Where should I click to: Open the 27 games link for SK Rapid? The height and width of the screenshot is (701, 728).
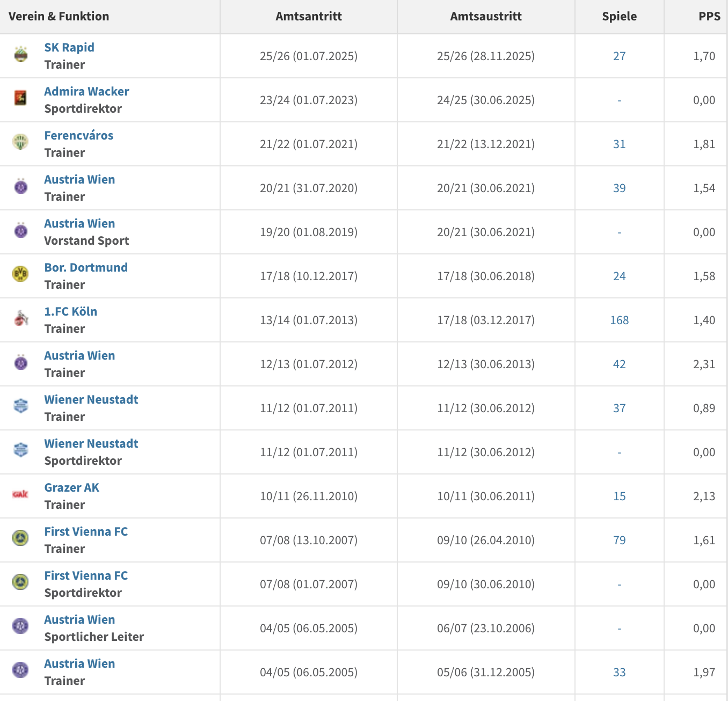(620, 56)
